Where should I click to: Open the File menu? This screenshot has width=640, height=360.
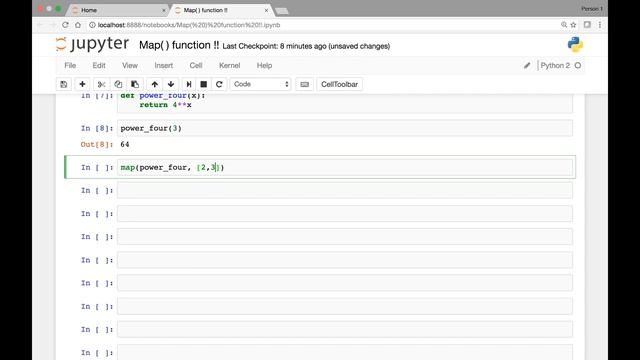[x=70, y=65]
